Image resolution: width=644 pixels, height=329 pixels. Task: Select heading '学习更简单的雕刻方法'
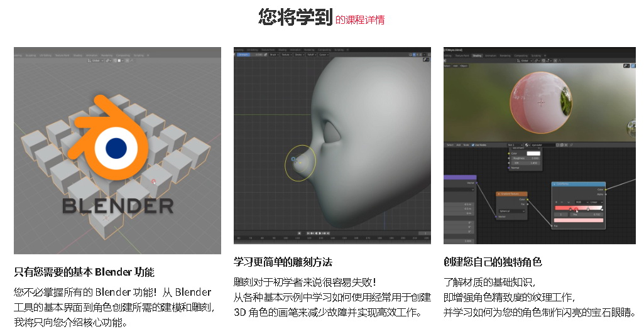click(283, 262)
